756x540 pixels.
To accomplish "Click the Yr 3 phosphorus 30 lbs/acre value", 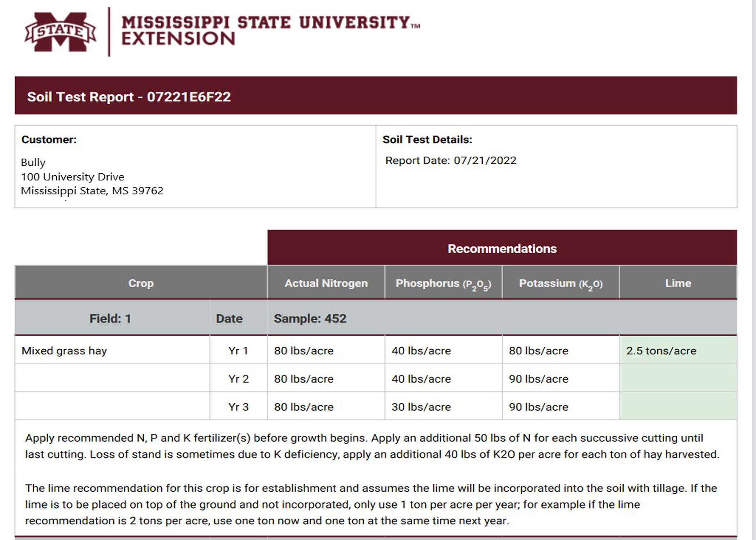I will click(421, 407).
